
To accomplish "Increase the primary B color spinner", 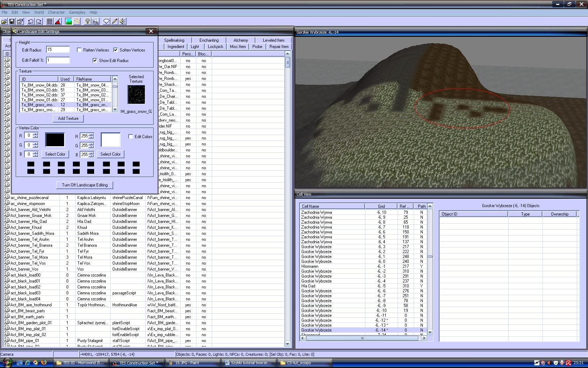I will (x=35, y=152).
